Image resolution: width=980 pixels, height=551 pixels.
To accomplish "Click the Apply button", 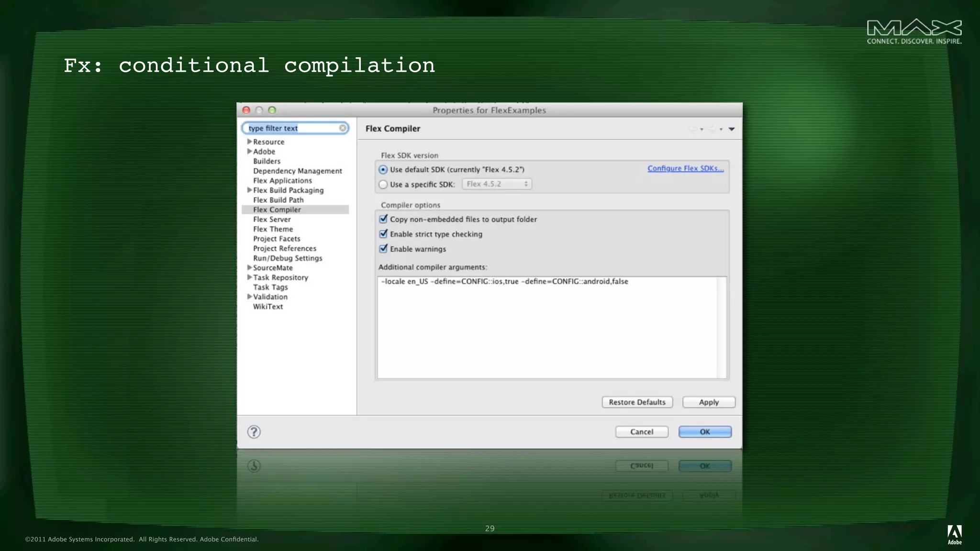I will click(709, 402).
